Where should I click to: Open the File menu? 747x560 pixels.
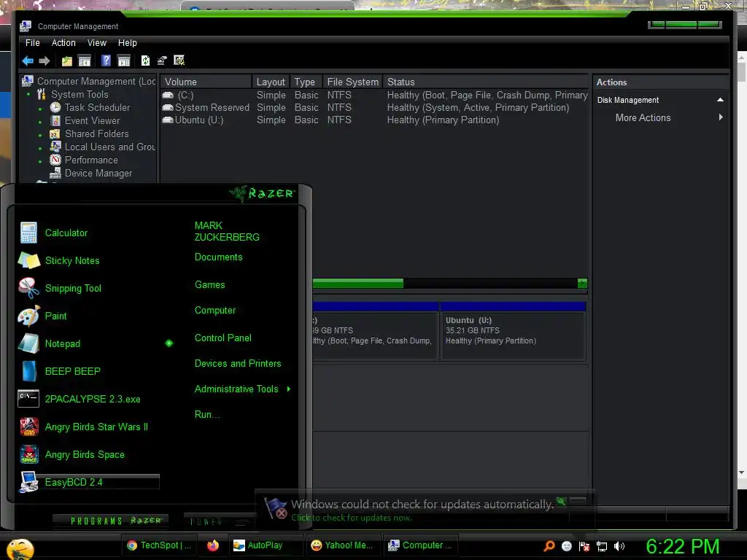(x=32, y=43)
